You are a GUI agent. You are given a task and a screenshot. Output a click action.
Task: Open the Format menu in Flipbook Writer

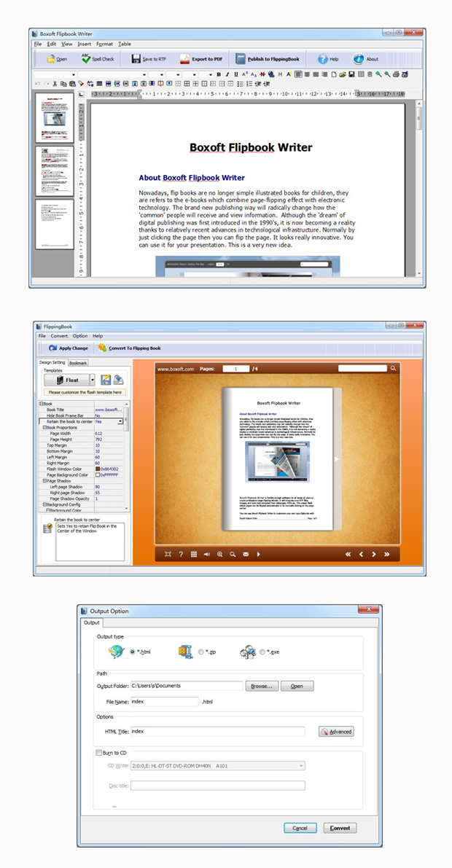point(105,44)
